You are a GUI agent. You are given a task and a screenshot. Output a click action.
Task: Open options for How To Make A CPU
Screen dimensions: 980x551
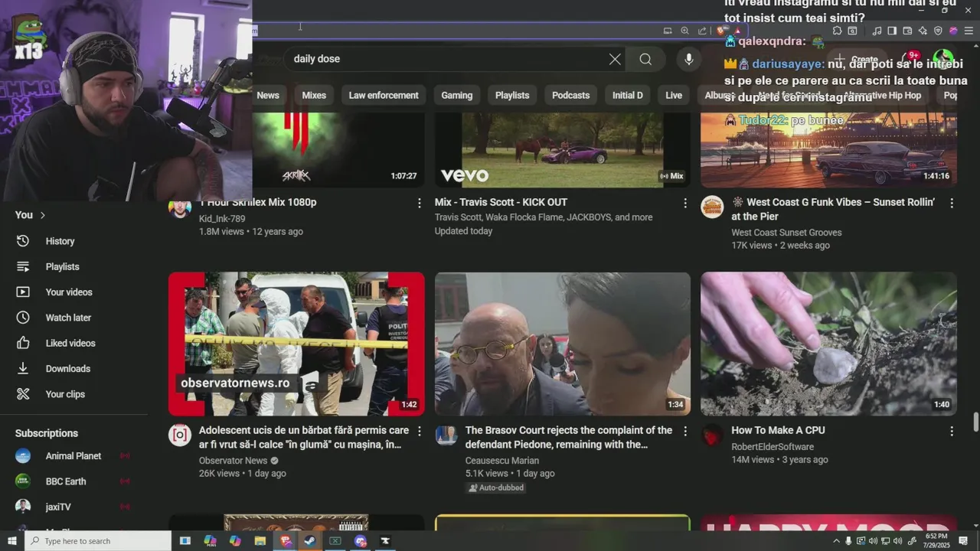[952, 431]
